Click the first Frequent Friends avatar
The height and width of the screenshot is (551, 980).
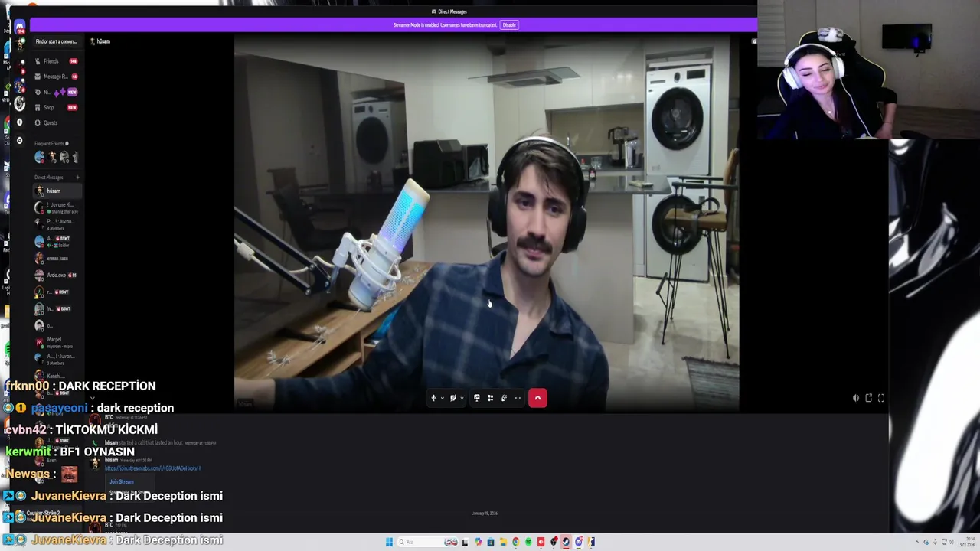(40, 157)
